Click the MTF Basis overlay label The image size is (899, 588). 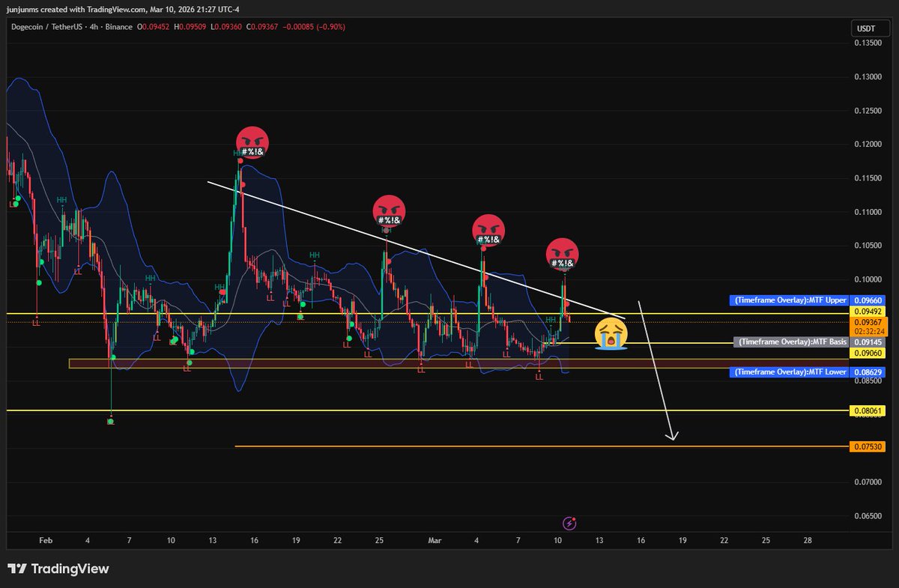792,342
